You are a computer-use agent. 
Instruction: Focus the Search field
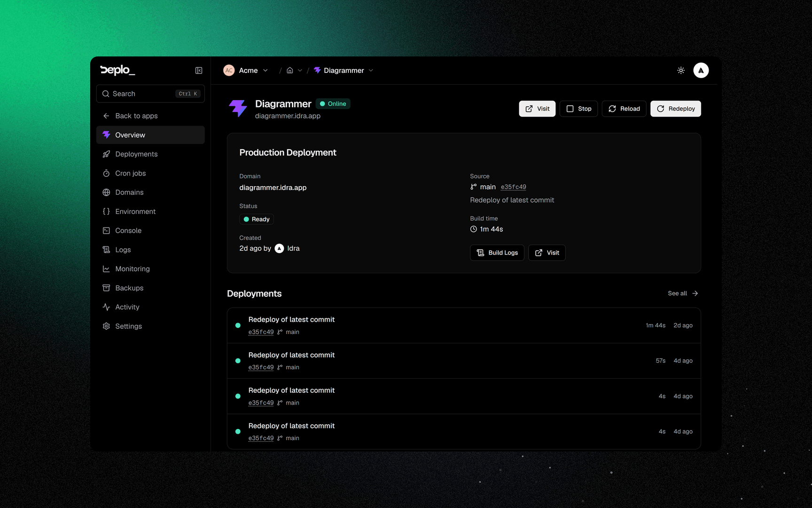pyautogui.click(x=150, y=94)
